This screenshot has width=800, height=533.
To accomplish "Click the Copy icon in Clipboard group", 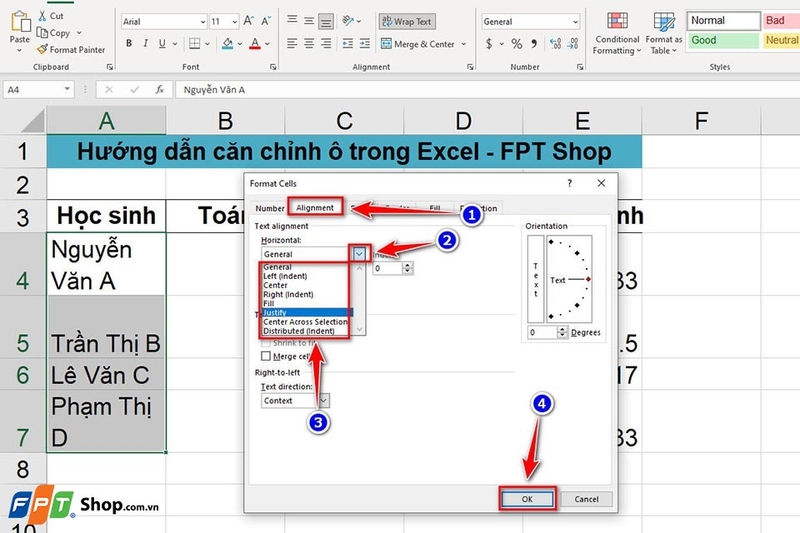I will (x=42, y=33).
